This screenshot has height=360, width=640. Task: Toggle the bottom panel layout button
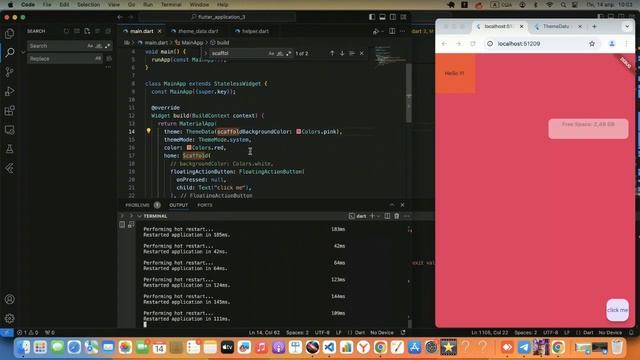click(382, 17)
